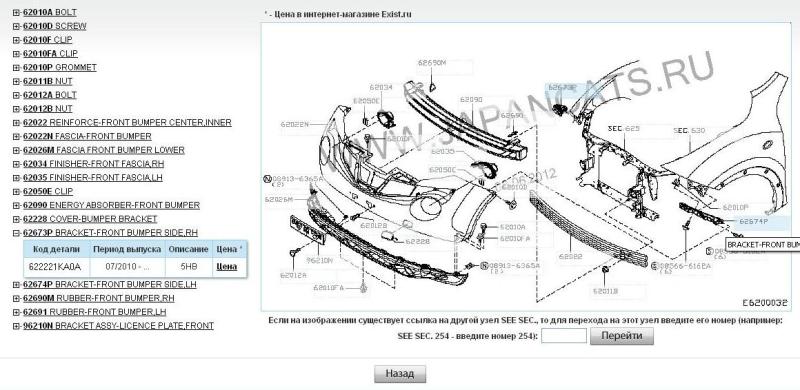The height and width of the screenshot is (390, 800).
Task: Open the 62691 RUBBER-FRONT BUMPER,LH link
Action: (94, 312)
